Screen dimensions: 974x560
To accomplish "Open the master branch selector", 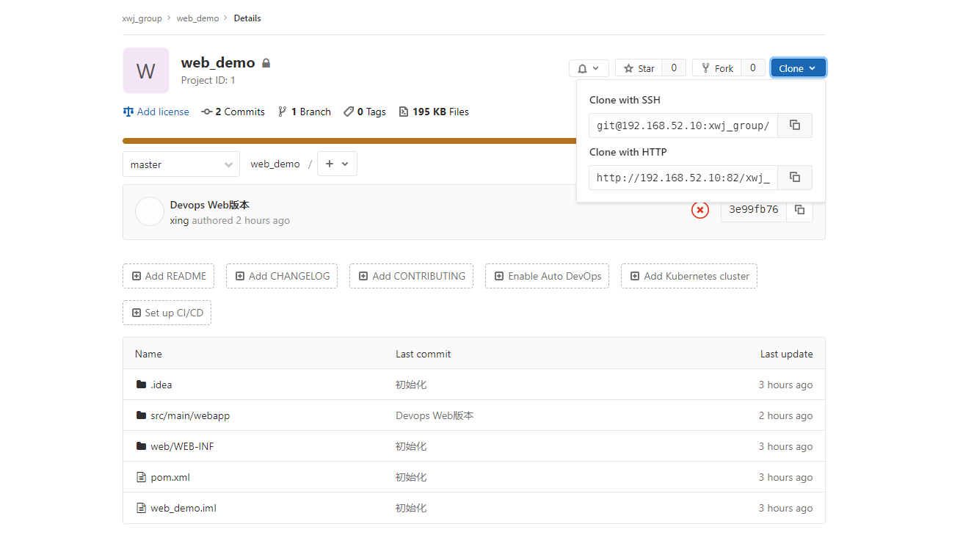I will click(181, 164).
